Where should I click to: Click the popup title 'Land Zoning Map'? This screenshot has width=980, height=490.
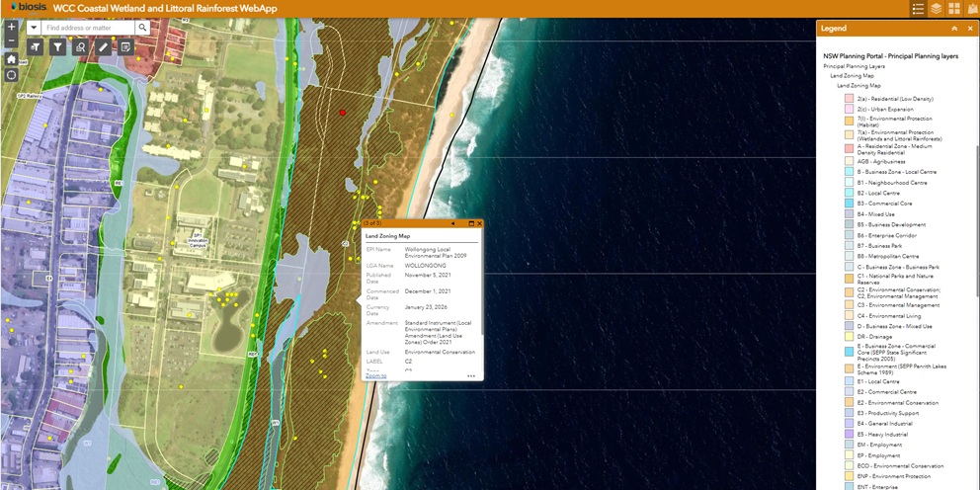click(387, 236)
